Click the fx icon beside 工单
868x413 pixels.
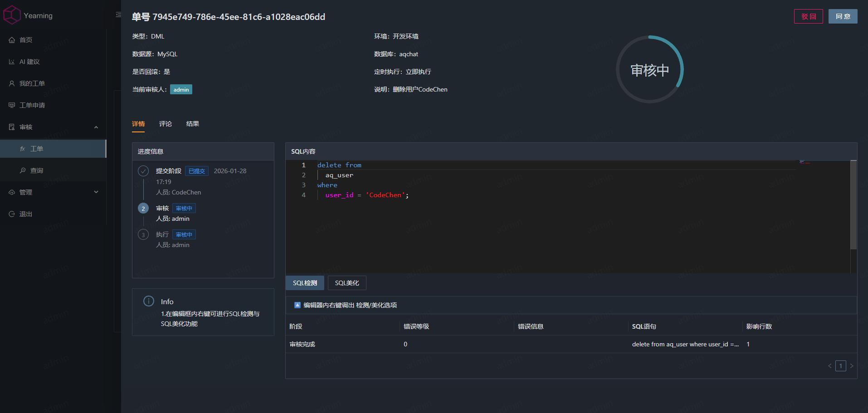[x=23, y=149]
